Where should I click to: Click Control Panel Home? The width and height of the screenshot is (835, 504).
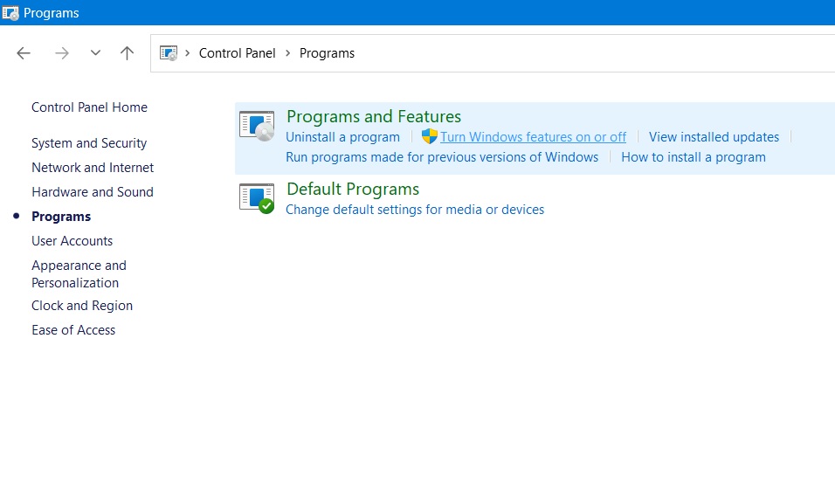coord(89,107)
